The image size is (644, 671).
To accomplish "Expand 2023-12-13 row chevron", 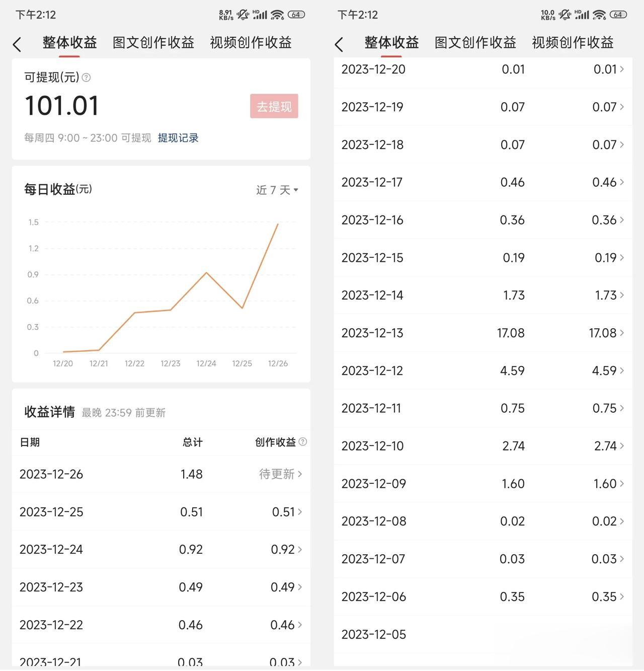I will point(622,333).
